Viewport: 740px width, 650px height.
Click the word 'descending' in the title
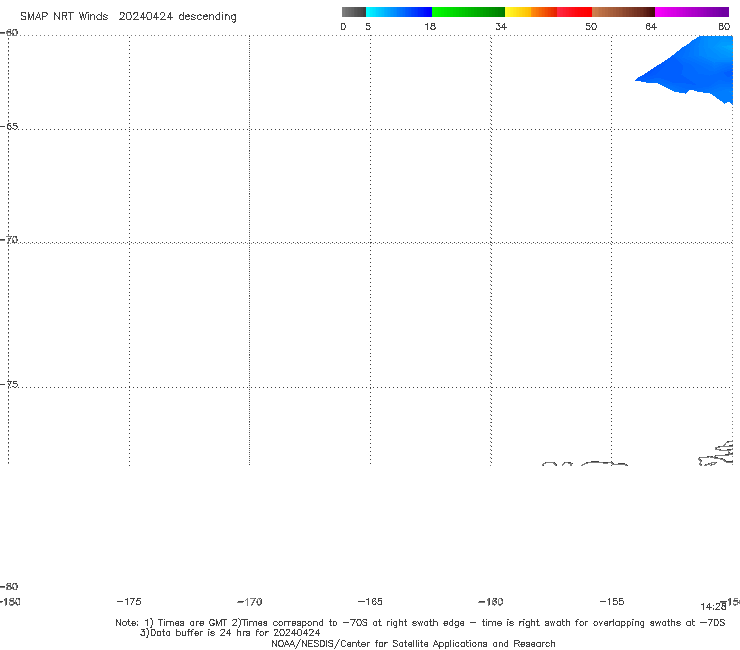point(208,17)
